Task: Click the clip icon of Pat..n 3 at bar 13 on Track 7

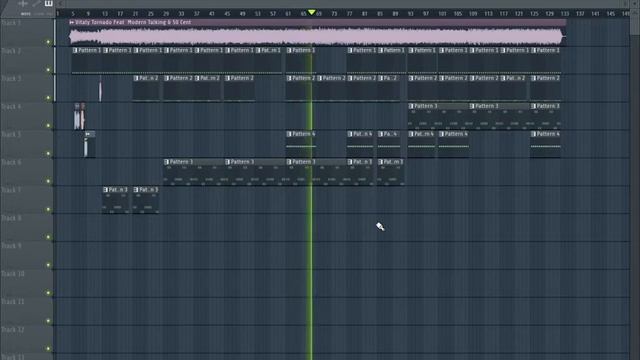Action: [x=105, y=190]
